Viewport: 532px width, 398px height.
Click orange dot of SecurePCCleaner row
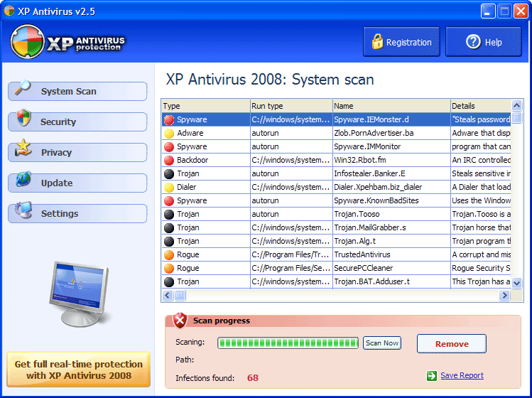click(169, 268)
